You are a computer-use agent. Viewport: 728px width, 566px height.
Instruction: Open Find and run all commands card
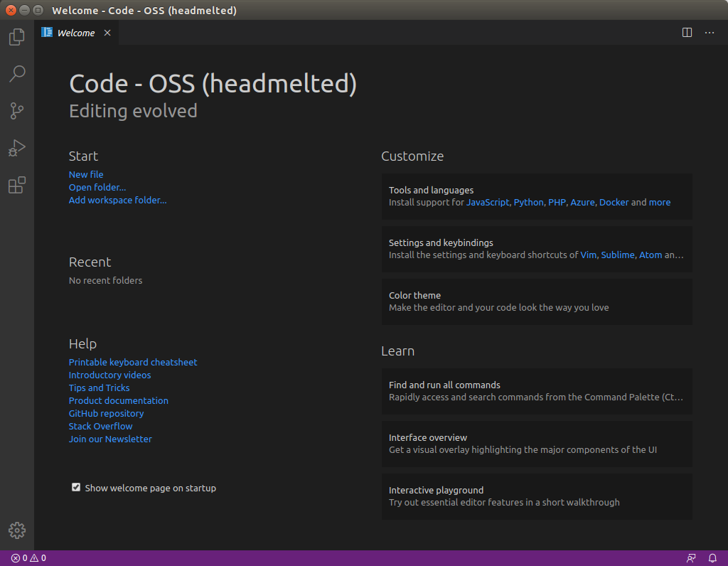click(537, 391)
